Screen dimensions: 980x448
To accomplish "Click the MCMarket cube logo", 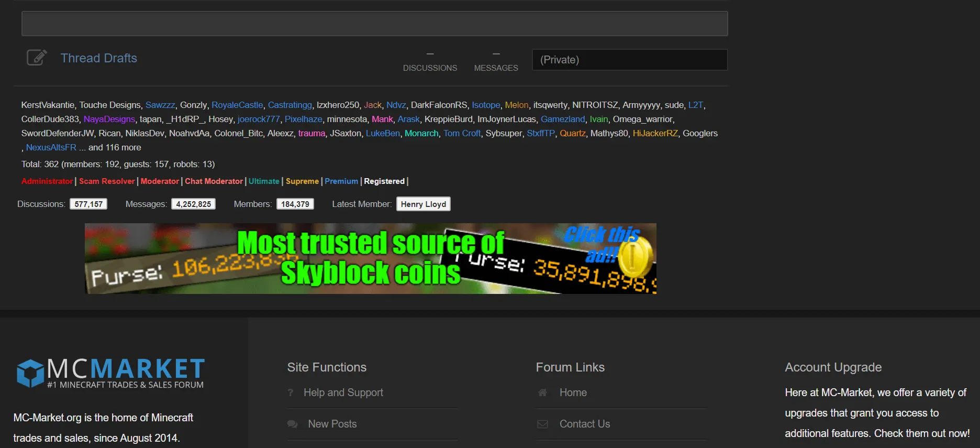I will coord(30,373).
